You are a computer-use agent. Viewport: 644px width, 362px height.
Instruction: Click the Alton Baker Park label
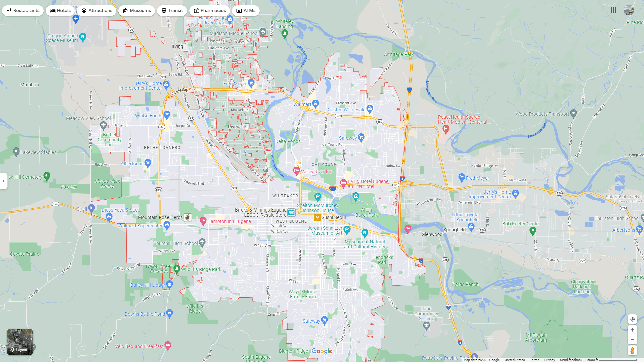click(366, 213)
